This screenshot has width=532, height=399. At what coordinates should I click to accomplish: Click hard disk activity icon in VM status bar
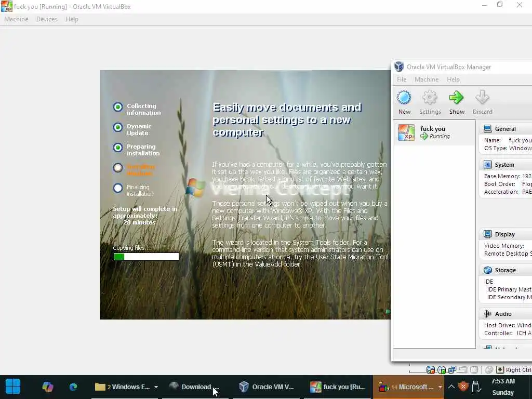pyautogui.click(x=431, y=370)
